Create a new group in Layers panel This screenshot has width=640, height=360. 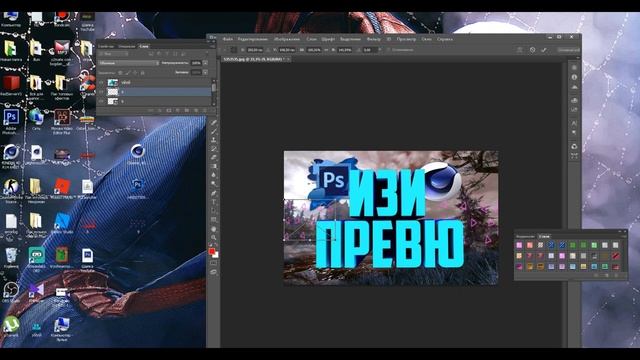click(x=187, y=110)
